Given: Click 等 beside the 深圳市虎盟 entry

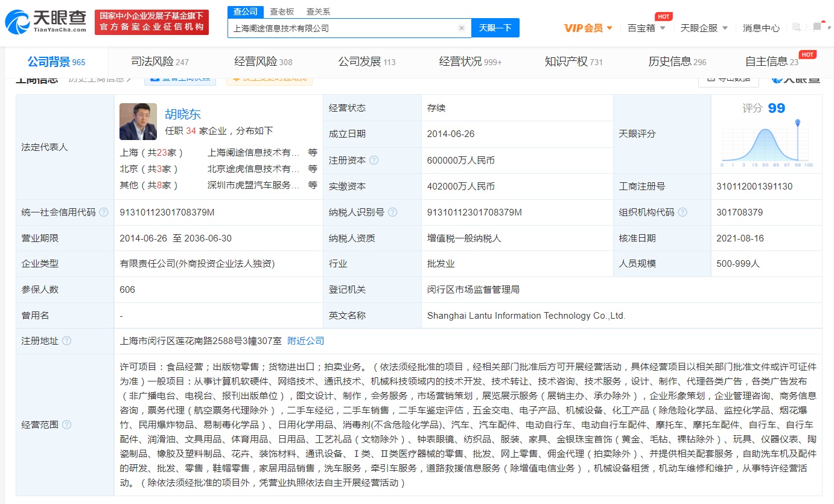Looking at the screenshot, I should (313, 185).
